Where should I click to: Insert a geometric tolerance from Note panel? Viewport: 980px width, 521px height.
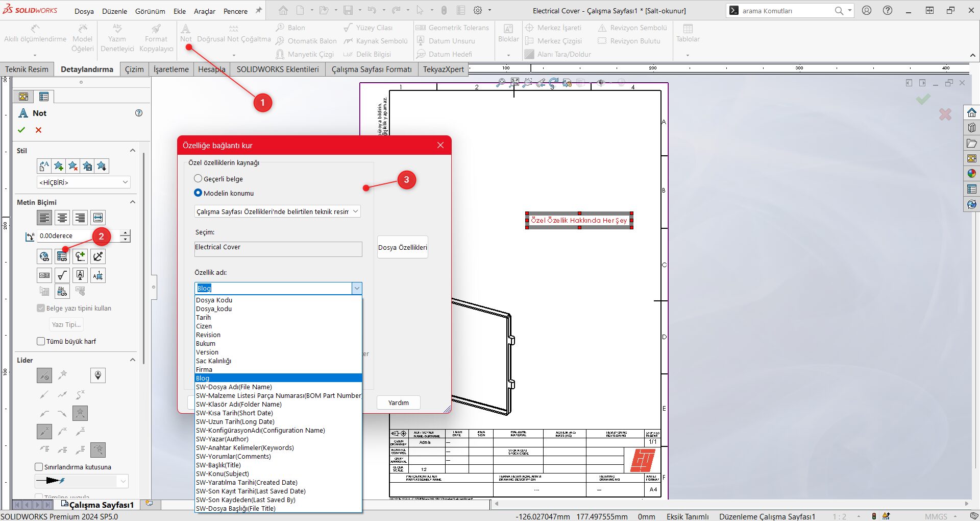(x=44, y=276)
